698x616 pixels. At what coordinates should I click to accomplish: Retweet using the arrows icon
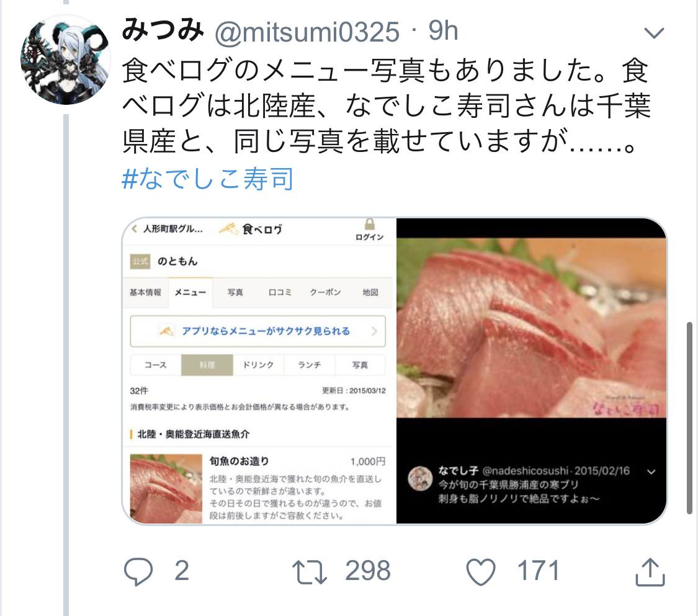310,572
